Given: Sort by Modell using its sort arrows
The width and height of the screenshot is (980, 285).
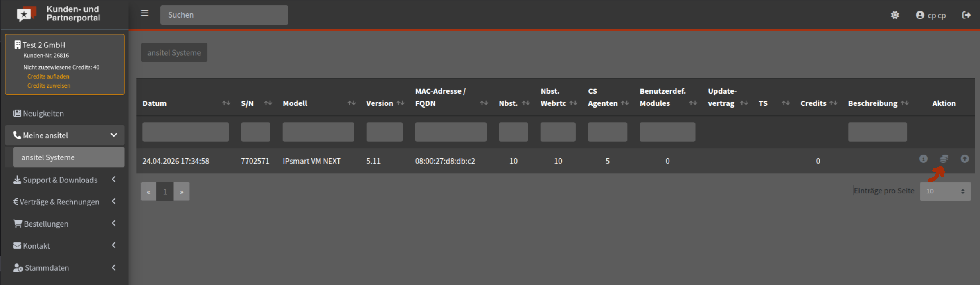Looking at the screenshot, I should [x=351, y=103].
